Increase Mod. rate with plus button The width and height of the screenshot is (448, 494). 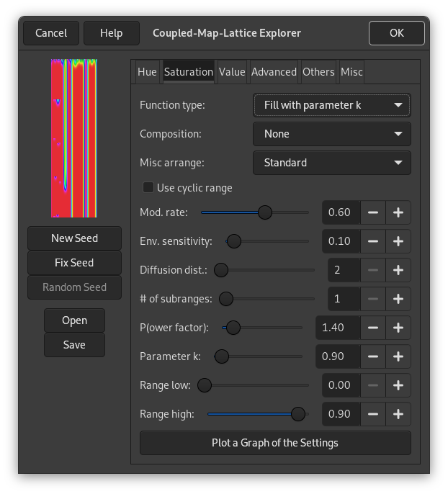[398, 212]
